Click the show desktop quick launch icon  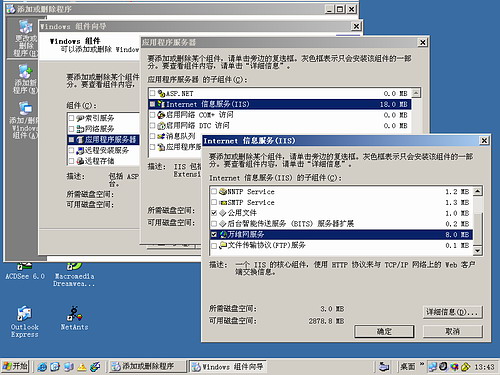69,367
